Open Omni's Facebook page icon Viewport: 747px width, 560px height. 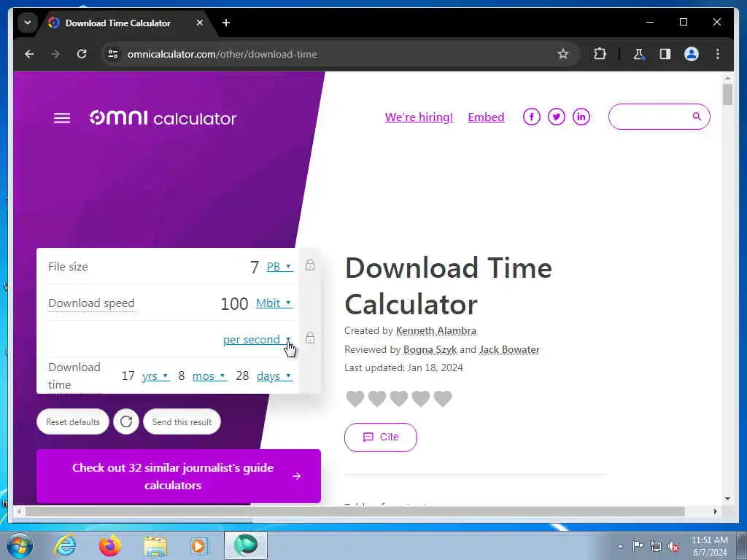point(532,117)
